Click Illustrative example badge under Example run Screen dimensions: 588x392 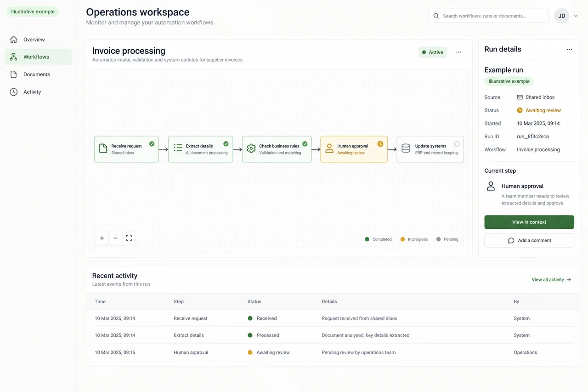(x=509, y=81)
